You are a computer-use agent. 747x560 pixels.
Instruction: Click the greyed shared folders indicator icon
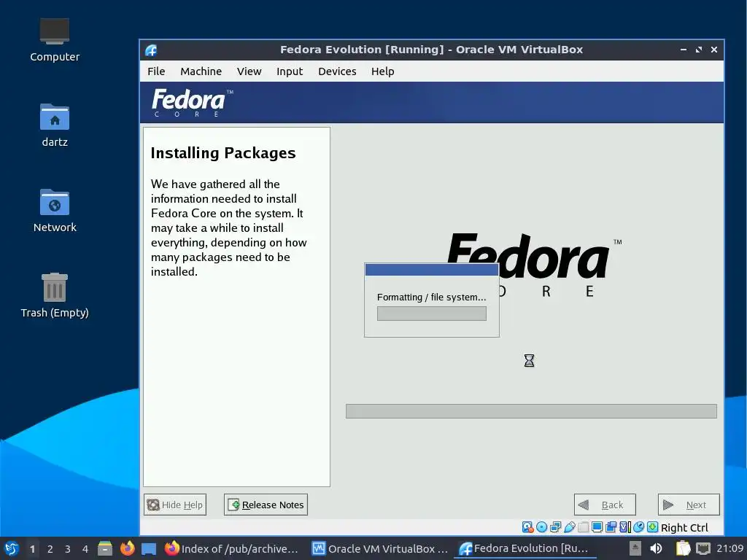point(583,527)
